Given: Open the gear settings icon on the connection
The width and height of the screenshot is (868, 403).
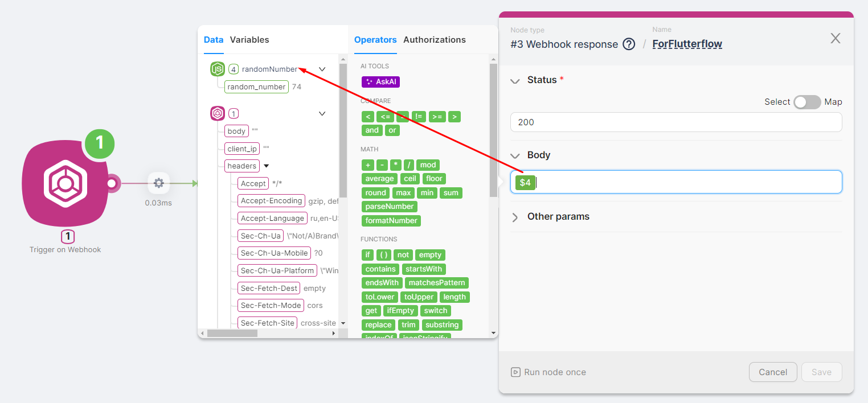Looking at the screenshot, I should click(158, 183).
